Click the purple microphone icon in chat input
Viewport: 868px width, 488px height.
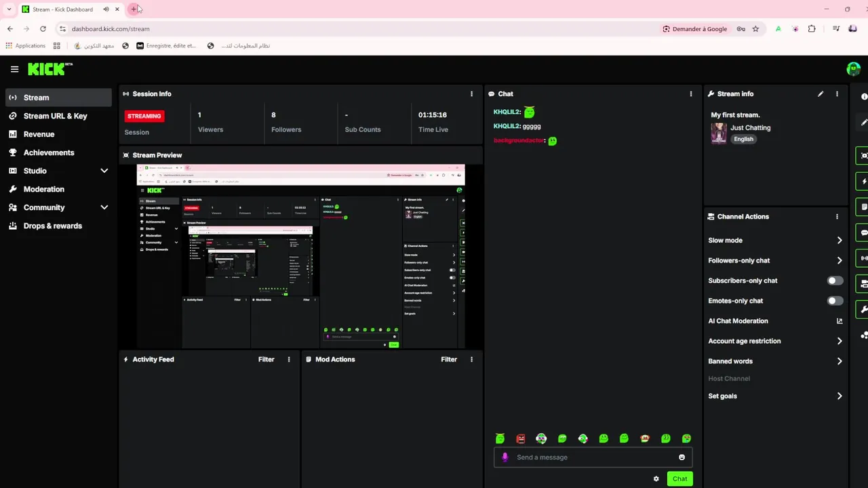505,457
